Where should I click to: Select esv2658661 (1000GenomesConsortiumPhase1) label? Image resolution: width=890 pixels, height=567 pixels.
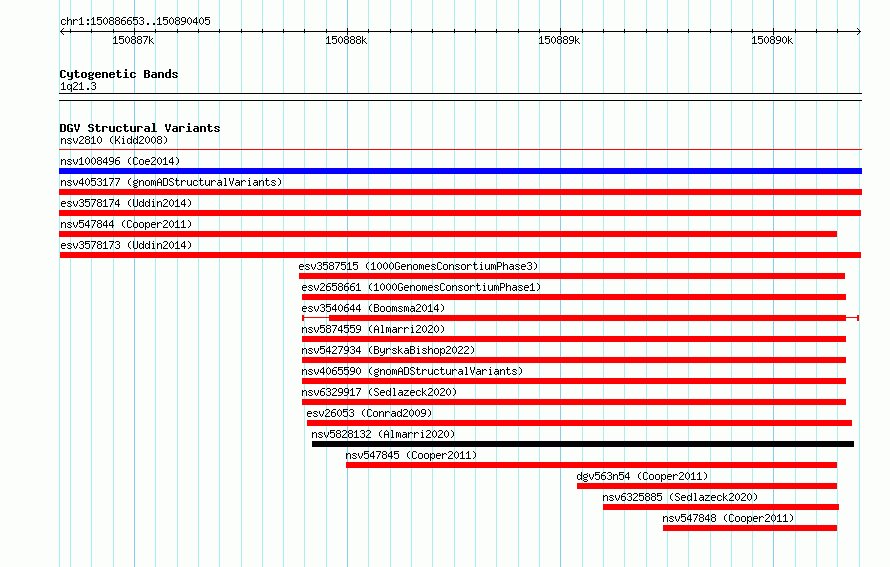coord(421,287)
